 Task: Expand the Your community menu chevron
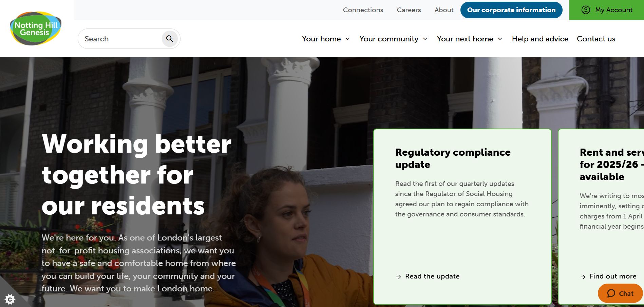coord(425,39)
